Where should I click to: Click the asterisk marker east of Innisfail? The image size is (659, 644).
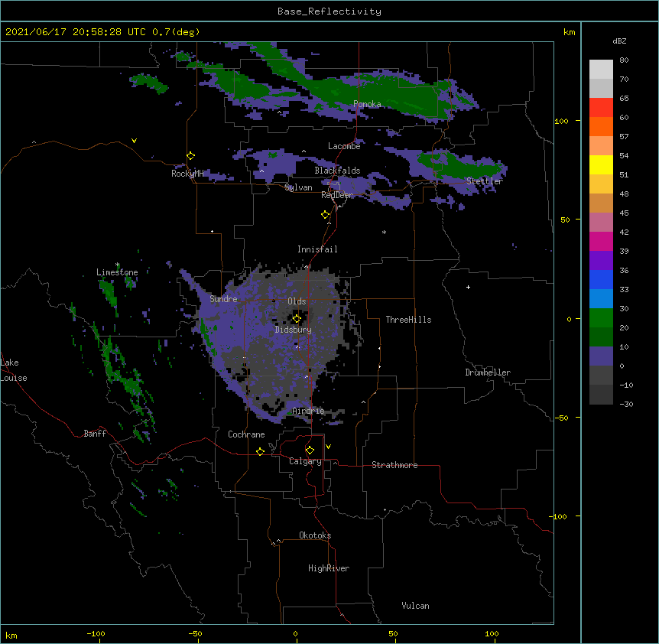[384, 232]
